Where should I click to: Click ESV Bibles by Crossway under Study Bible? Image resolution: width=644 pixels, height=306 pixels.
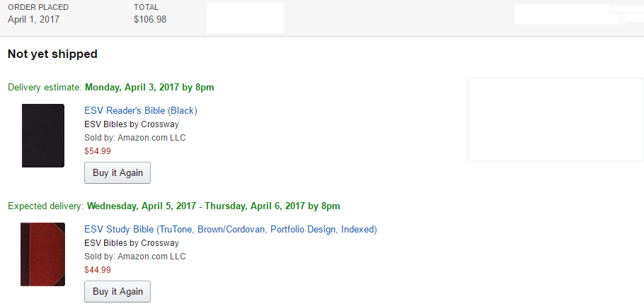132,242
